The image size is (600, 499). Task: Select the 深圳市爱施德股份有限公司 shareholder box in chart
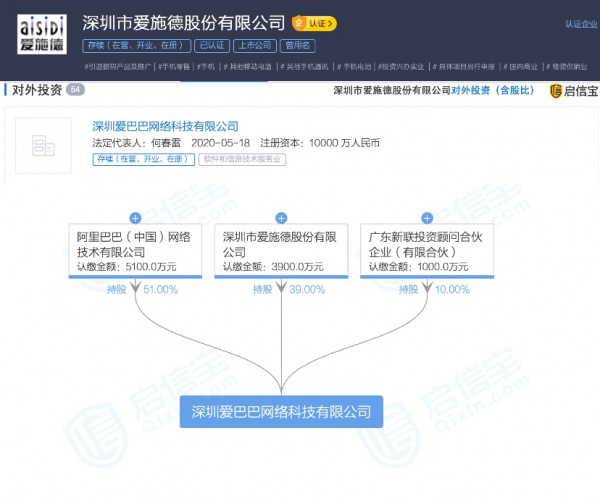click(x=281, y=251)
